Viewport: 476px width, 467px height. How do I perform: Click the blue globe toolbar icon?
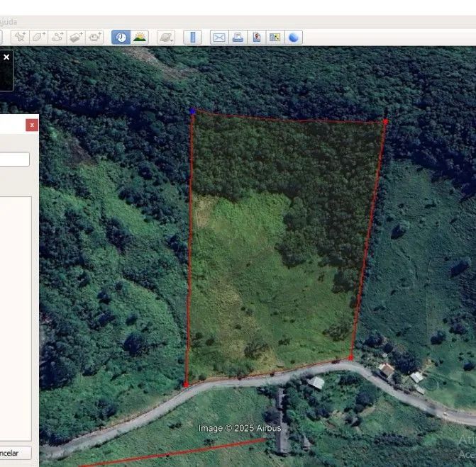pyautogui.click(x=293, y=37)
